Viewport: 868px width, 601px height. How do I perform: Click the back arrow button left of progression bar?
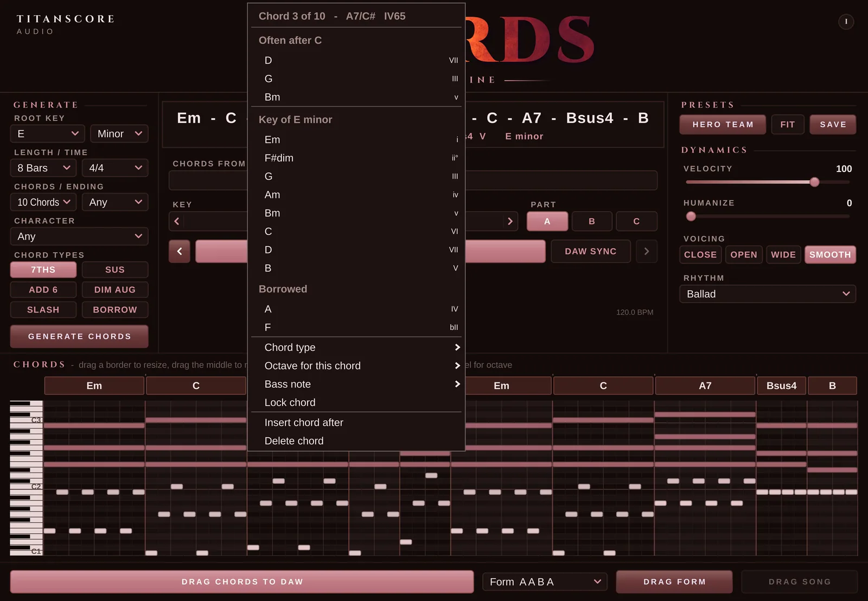click(x=180, y=251)
